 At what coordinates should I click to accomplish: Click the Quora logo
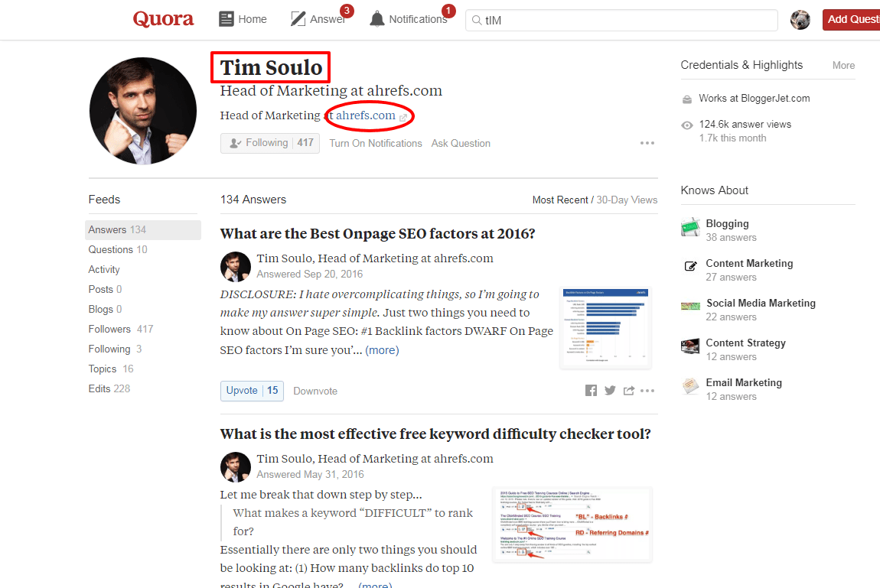163,19
